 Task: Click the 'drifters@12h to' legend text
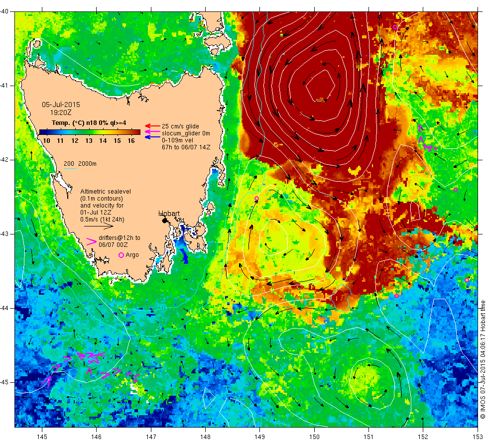120,238
